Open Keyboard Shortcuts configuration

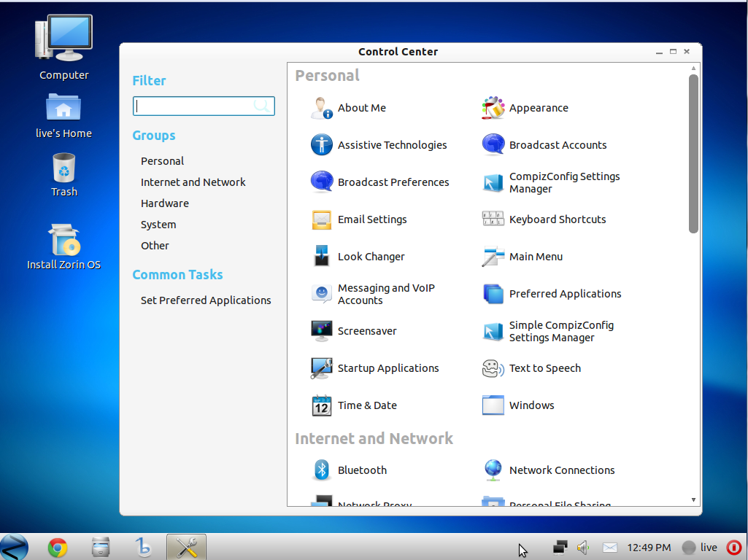pos(558,219)
